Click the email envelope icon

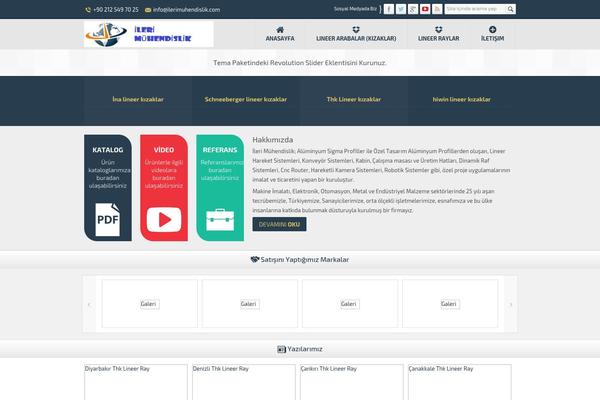(148, 10)
